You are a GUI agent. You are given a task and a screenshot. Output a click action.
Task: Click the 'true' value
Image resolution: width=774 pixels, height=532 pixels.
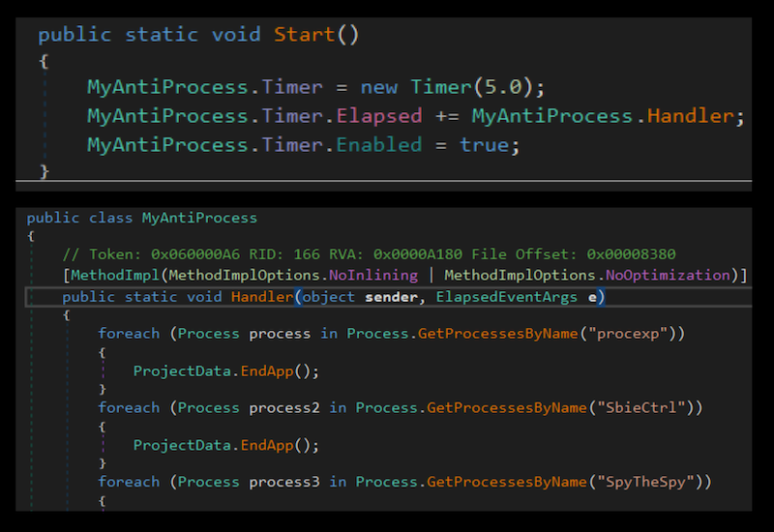click(485, 145)
